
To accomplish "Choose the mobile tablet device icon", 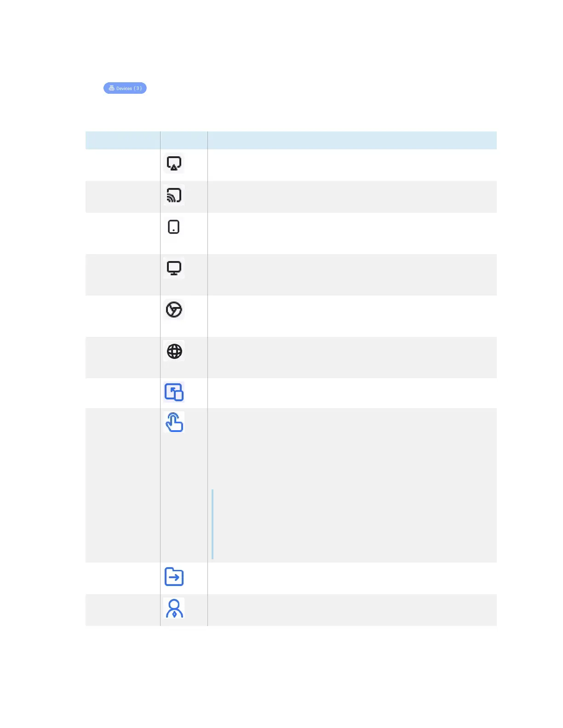I will [x=173, y=227].
